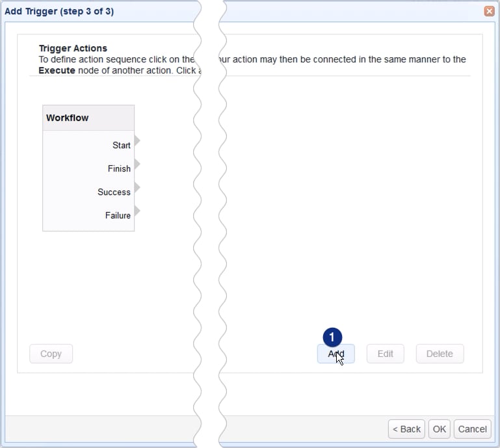
Task: Close the Add Trigger dialog
Action: tap(489, 11)
